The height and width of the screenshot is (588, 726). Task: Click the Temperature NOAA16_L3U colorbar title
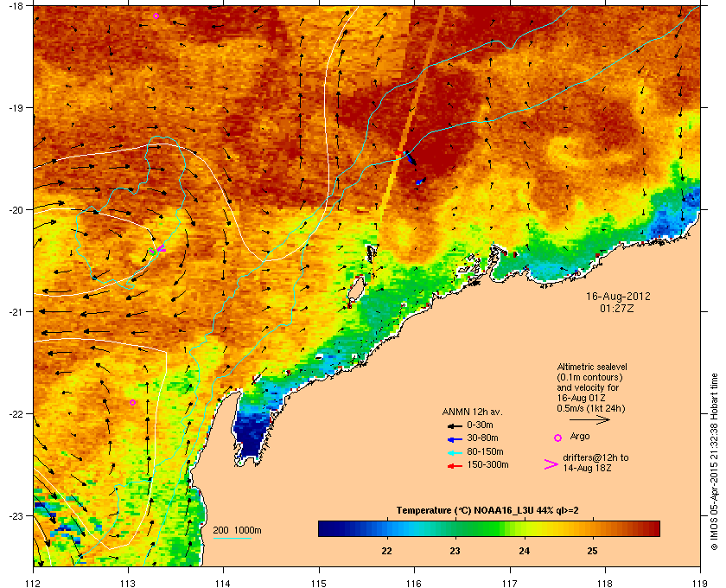[487, 511]
